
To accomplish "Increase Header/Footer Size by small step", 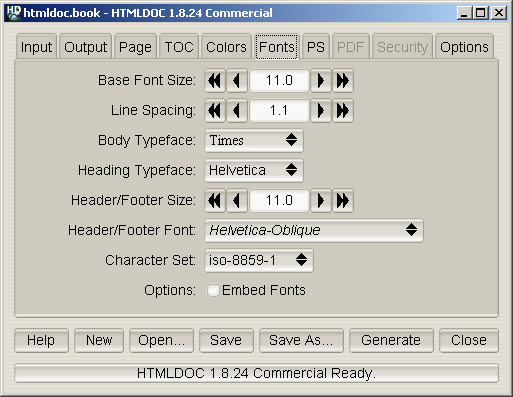I will coord(320,201).
